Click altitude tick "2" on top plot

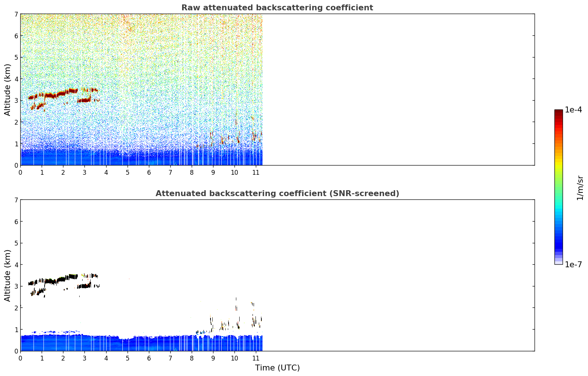[x=16, y=122]
